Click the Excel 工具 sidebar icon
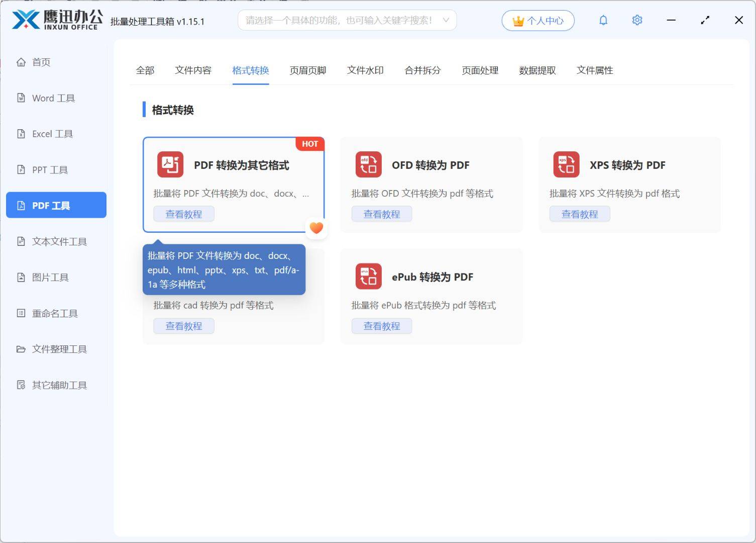Screen dimensions: 756x543 coord(21,134)
